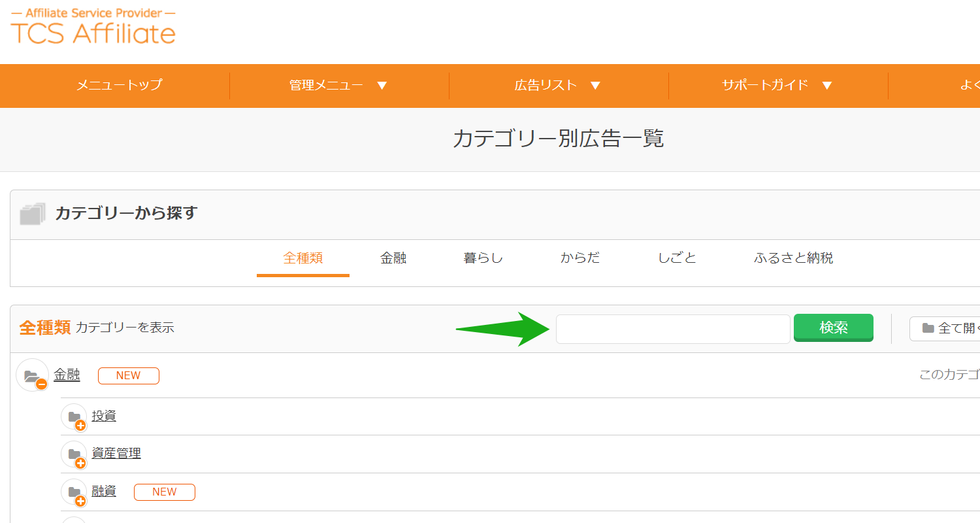This screenshot has width=980, height=523.
Task: Expand the 資産管理 folder icon
Action: click(x=74, y=454)
